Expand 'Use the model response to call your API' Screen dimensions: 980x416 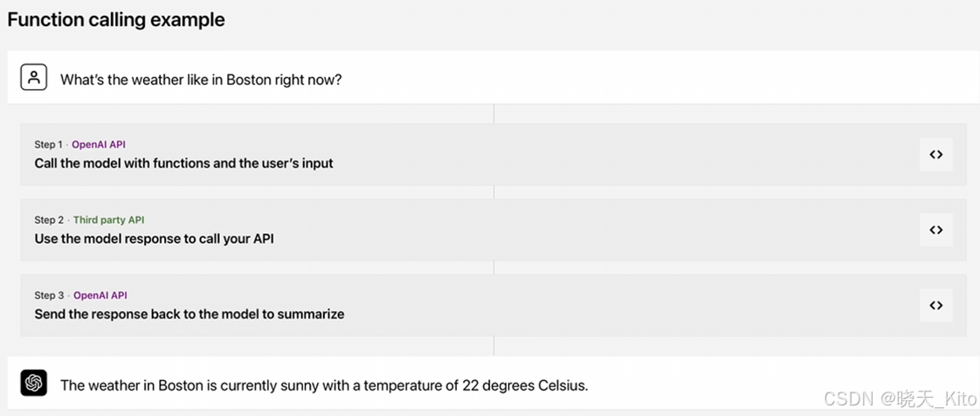tap(154, 239)
